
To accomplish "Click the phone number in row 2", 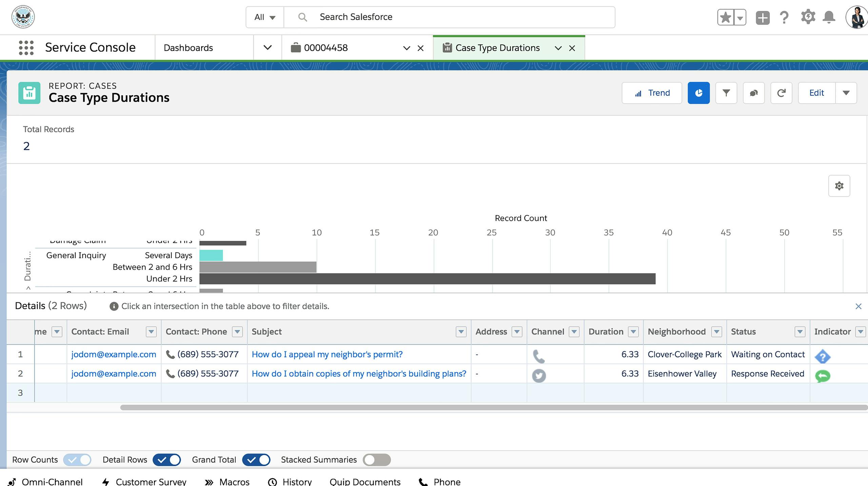I will pos(208,374).
